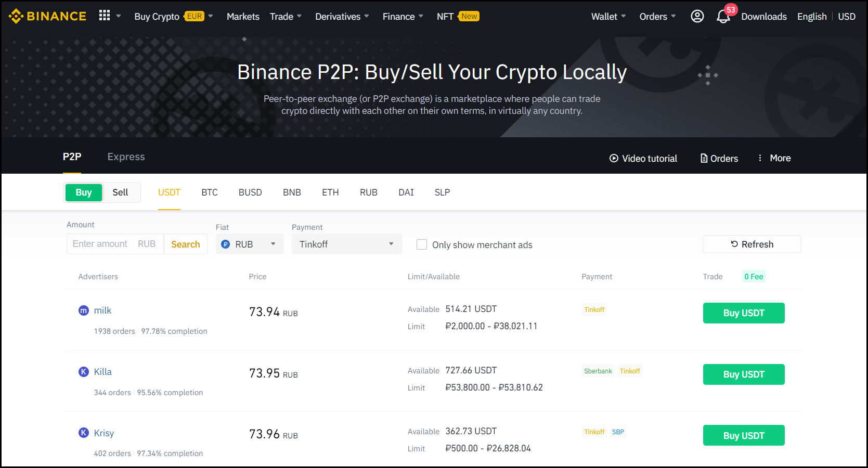Expand the arrow next to apps grid
The width and height of the screenshot is (868, 468).
[119, 16]
